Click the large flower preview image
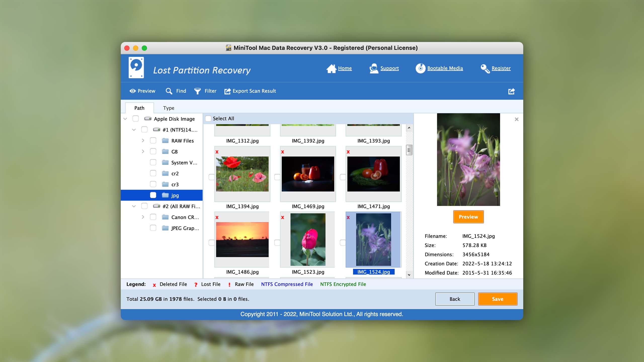 468,159
